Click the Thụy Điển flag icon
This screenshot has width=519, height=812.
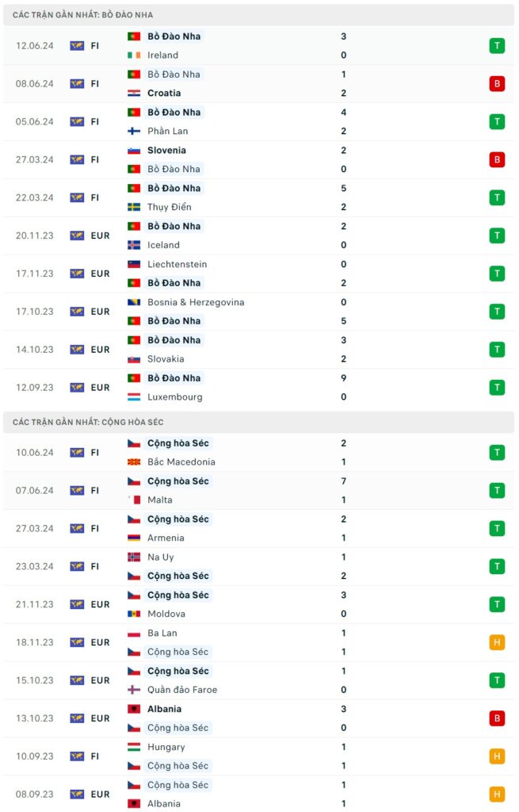[134, 208]
